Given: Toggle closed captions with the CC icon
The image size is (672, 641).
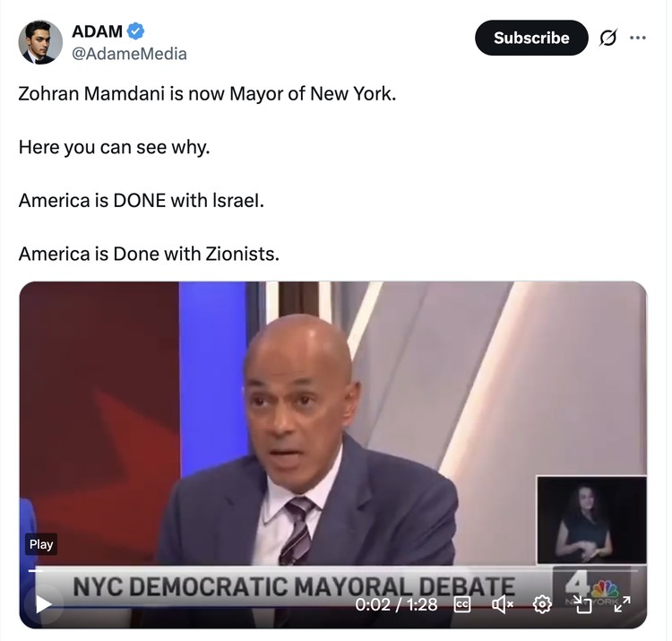Looking at the screenshot, I should pyautogui.click(x=461, y=604).
